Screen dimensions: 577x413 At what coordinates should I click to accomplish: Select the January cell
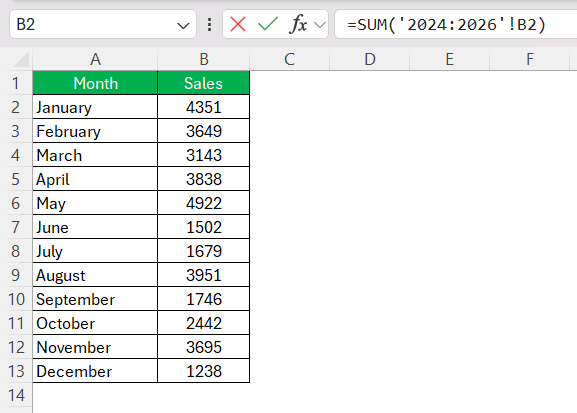[x=95, y=107]
